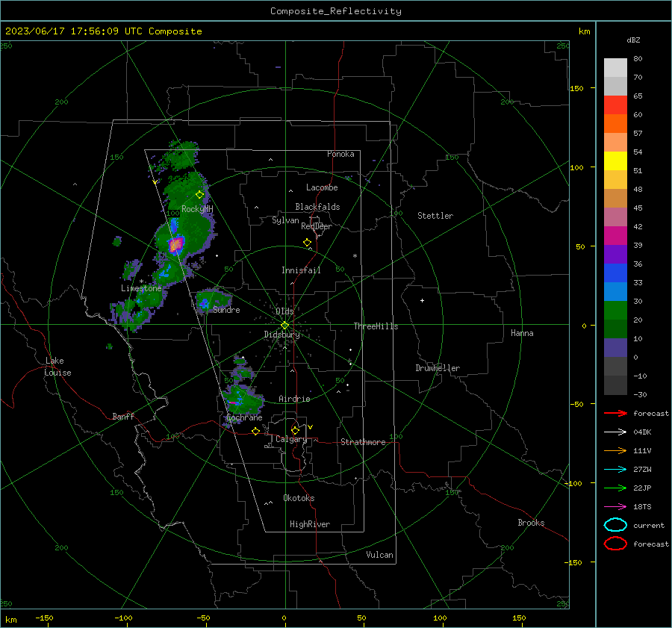Image resolution: width=672 pixels, height=628 pixels.
Task: Click the Sylvan label
Action: [x=285, y=220]
